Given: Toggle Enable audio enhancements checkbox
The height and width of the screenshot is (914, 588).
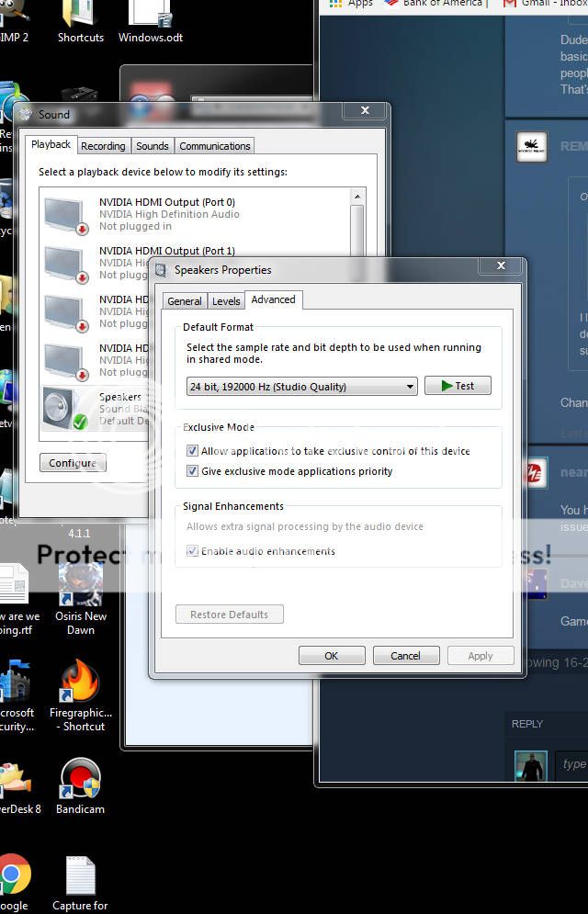Looking at the screenshot, I should pyautogui.click(x=192, y=551).
